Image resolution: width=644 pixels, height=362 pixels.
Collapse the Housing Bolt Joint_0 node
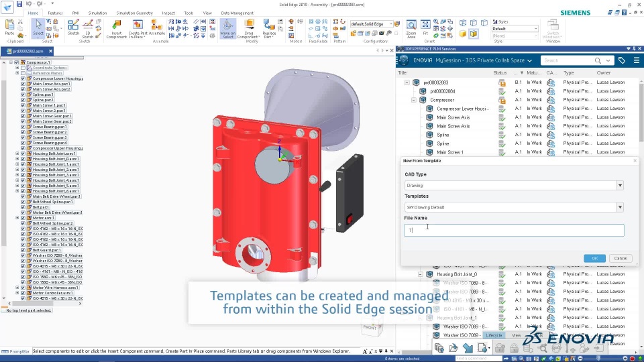(x=420, y=274)
